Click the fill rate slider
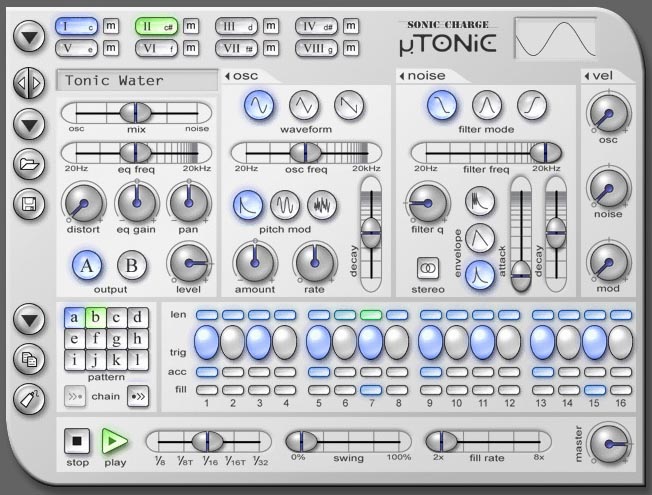Viewport: 652px width, 495px height. point(488,441)
